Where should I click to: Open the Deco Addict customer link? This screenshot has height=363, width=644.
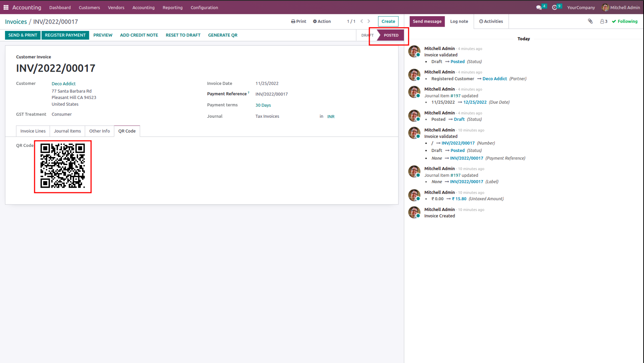pos(63,84)
